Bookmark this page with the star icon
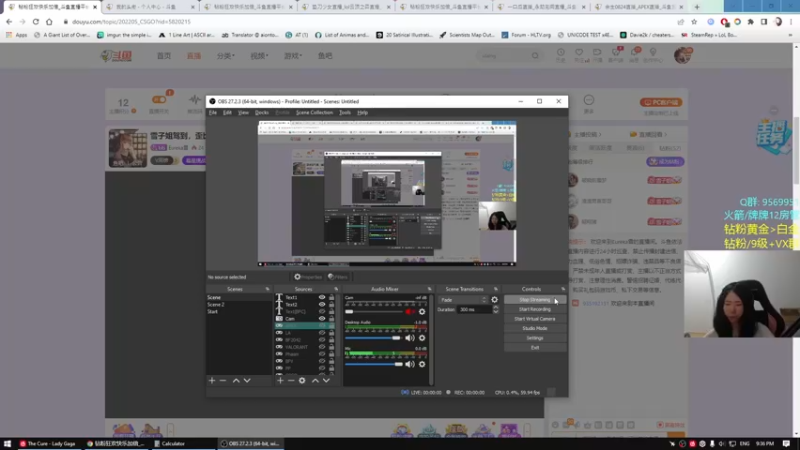The height and width of the screenshot is (450, 800). coord(694,22)
